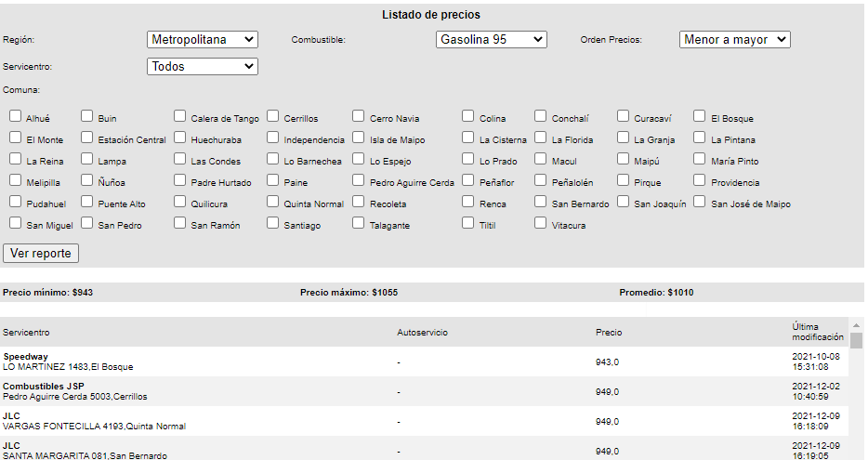Open the Orden Precios dropdown
This screenshot has width=868, height=460.
pyautogui.click(x=734, y=40)
